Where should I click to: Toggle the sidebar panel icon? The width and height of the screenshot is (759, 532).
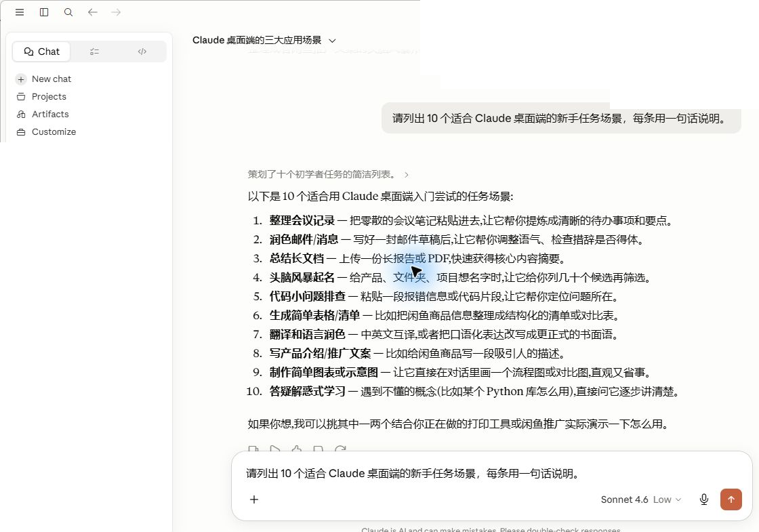pyautogui.click(x=44, y=12)
